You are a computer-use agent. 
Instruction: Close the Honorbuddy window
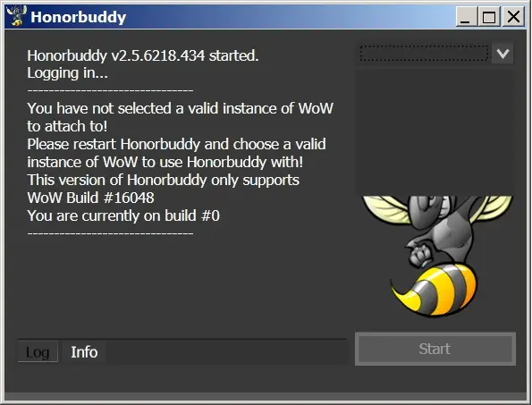(x=513, y=16)
